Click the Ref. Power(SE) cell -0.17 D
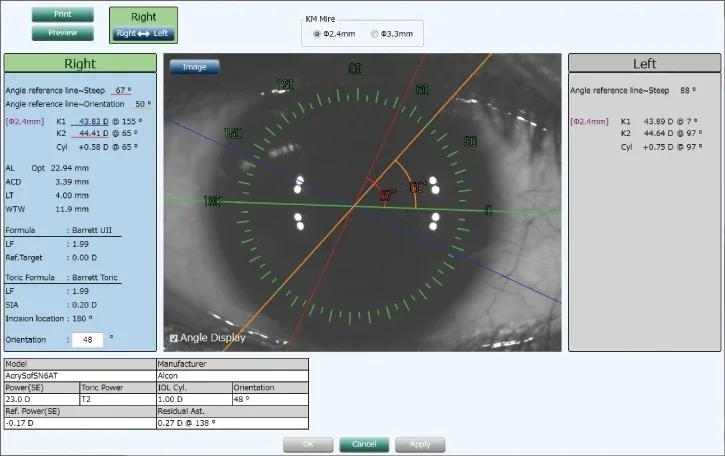Image resolution: width=725 pixels, height=456 pixels. pos(80,423)
